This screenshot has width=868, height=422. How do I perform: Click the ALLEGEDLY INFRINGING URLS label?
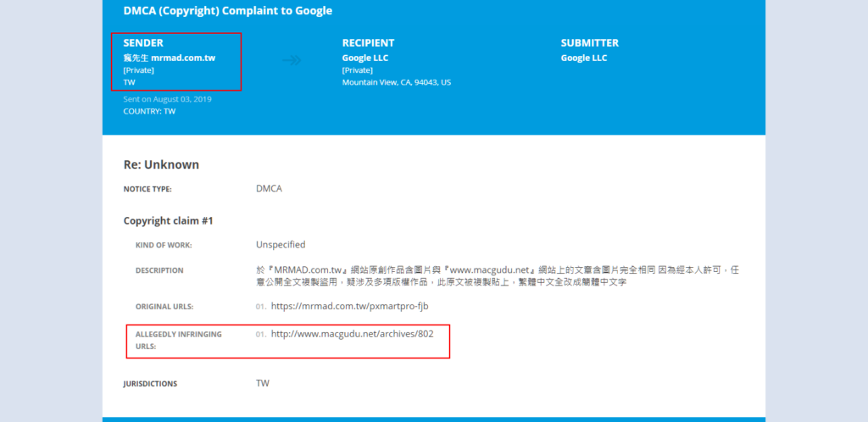click(x=178, y=340)
